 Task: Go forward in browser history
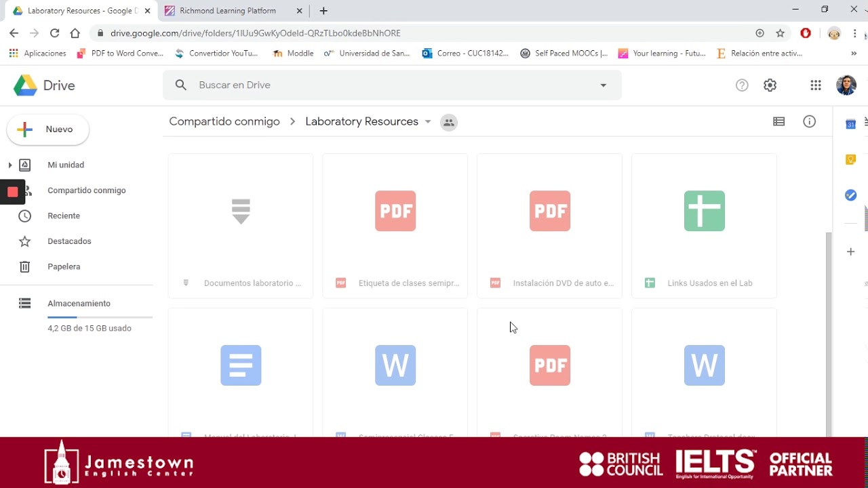click(x=35, y=33)
